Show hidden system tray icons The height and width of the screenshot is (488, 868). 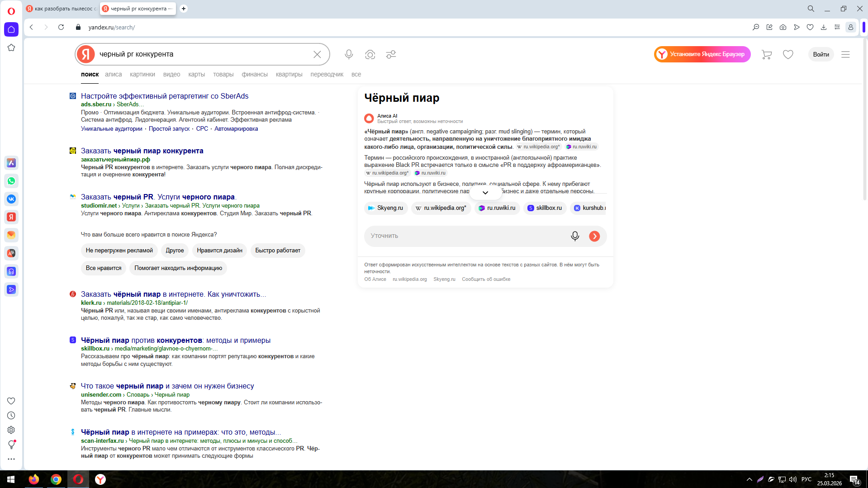[749, 479]
